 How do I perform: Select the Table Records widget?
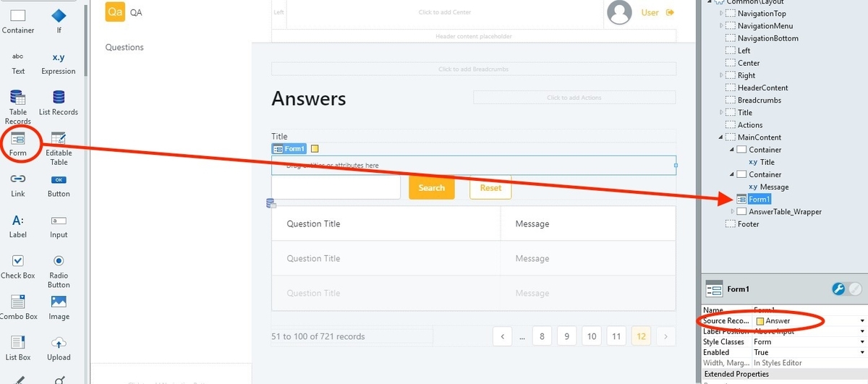point(18,106)
